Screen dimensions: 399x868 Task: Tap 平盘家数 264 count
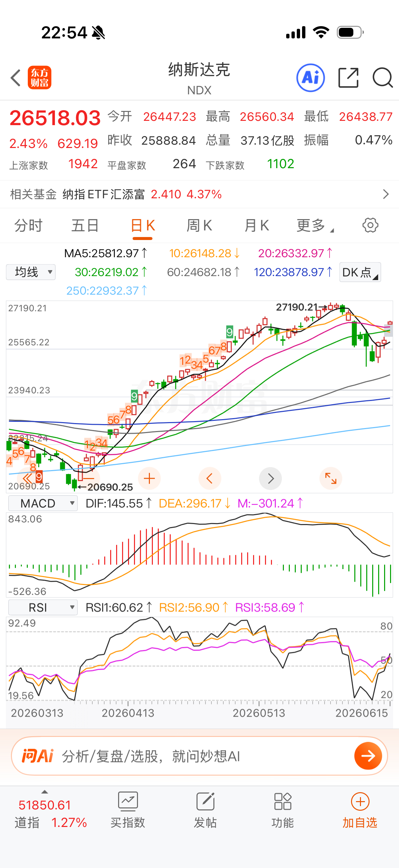point(152,164)
